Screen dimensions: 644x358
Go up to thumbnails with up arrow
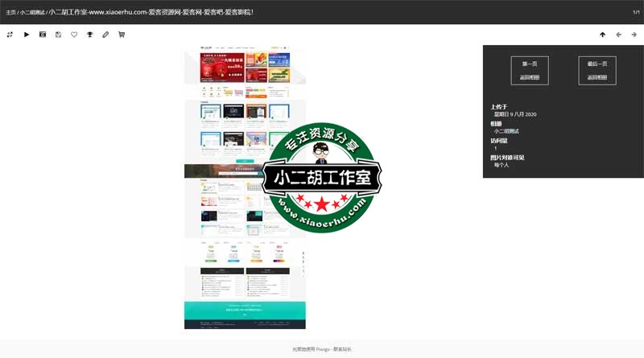tap(602, 35)
